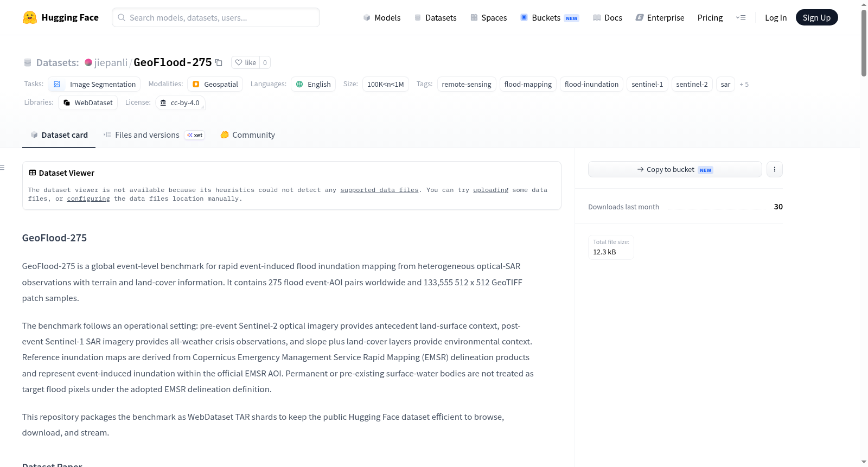Select the cc-by-4.0 license tag
Image resolution: width=868 pixels, height=467 pixels.
pyautogui.click(x=180, y=103)
